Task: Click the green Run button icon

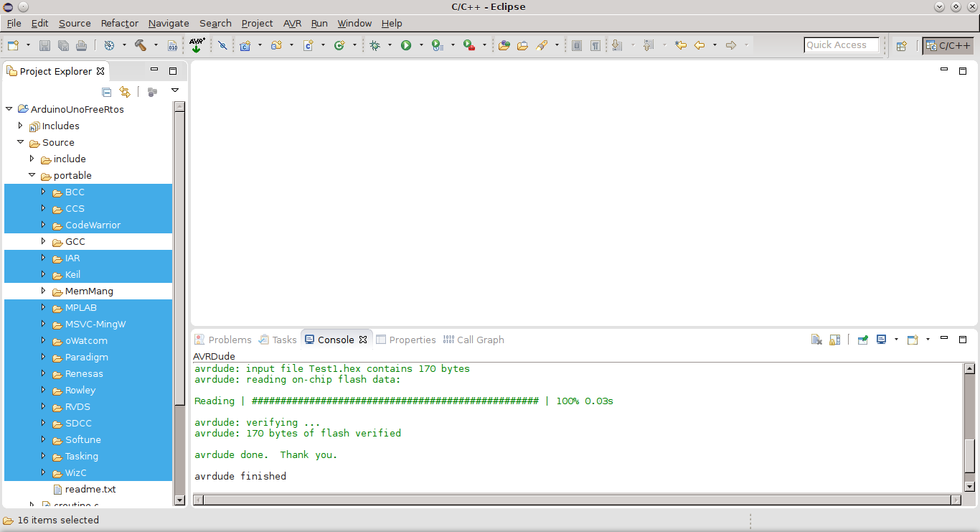Action: [406, 45]
